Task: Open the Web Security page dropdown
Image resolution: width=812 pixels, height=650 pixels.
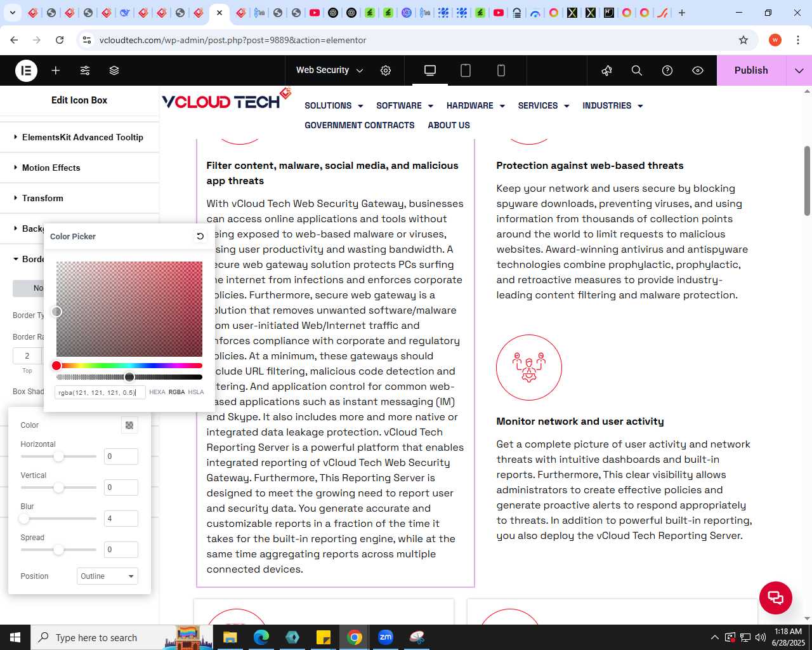Action: [x=330, y=70]
